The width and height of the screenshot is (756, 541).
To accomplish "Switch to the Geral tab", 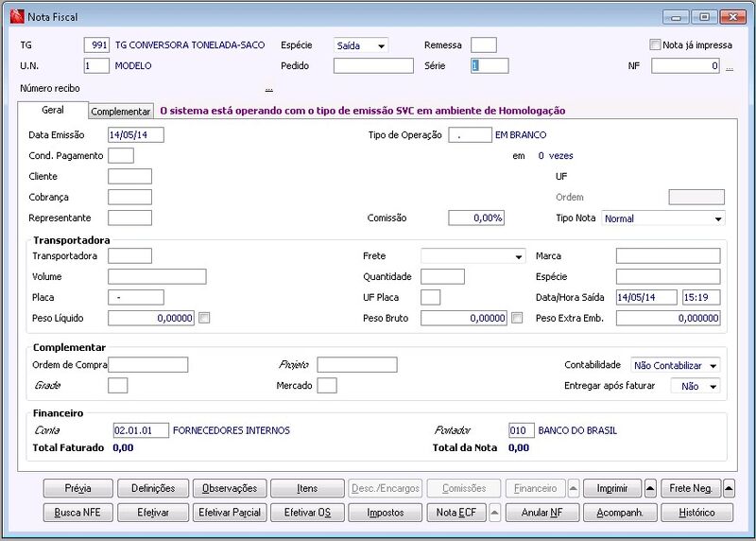I will [53, 110].
